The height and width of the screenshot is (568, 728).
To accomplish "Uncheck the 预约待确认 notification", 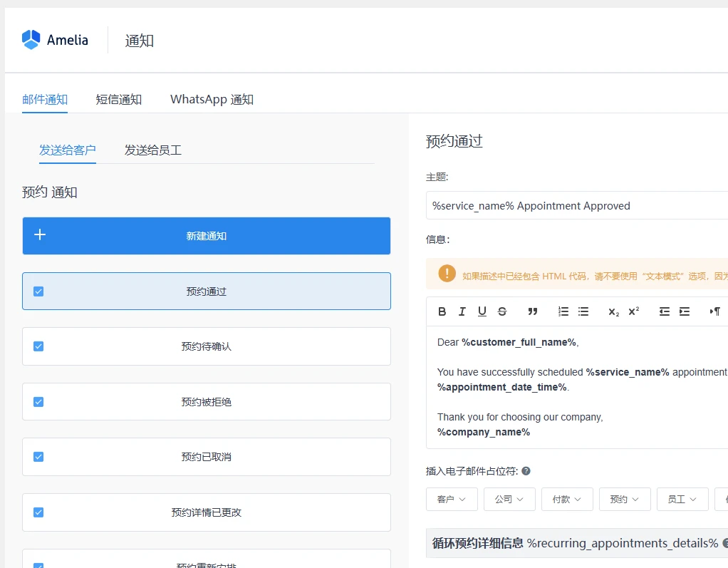I will (38, 346).
